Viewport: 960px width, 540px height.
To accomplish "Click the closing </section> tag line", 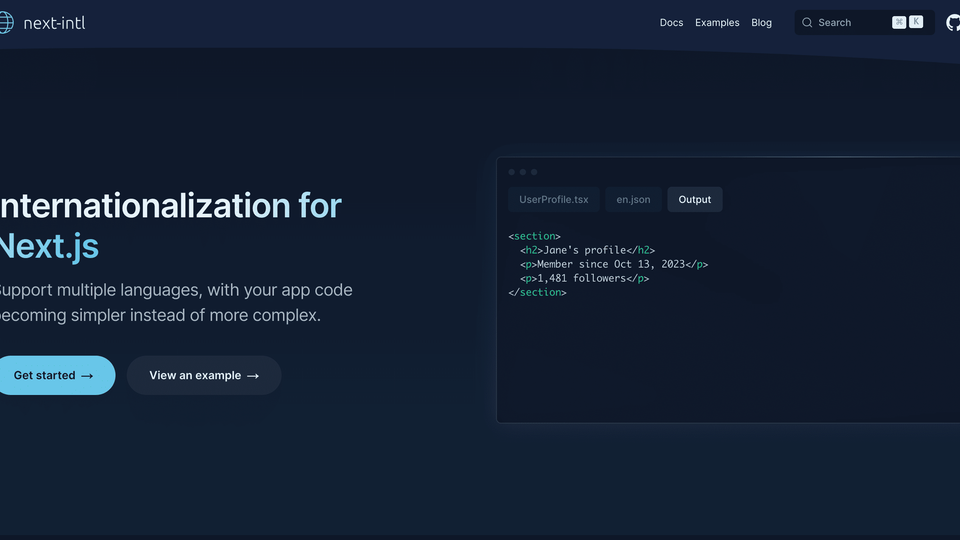I will [537, 292].
